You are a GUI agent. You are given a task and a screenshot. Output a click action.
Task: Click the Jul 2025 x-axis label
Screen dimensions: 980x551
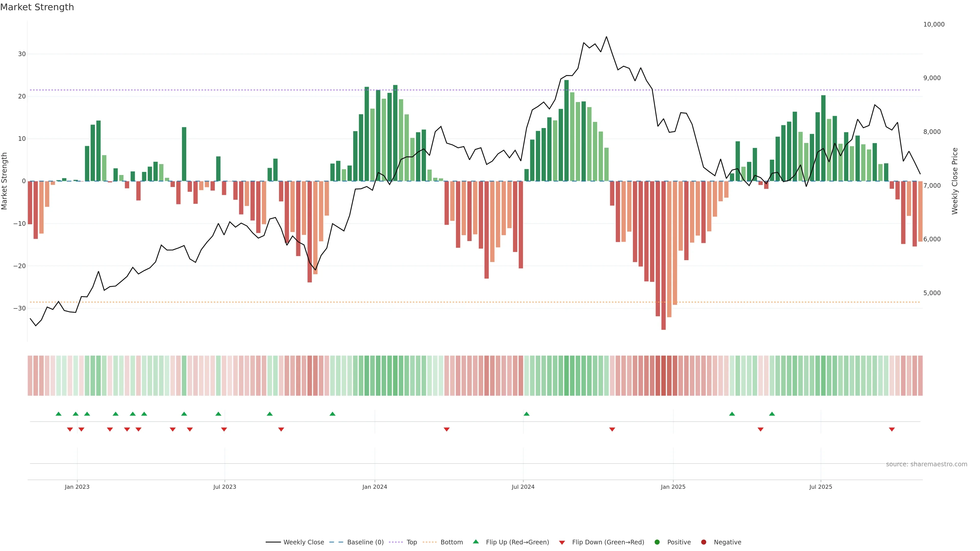pos(820,487)
